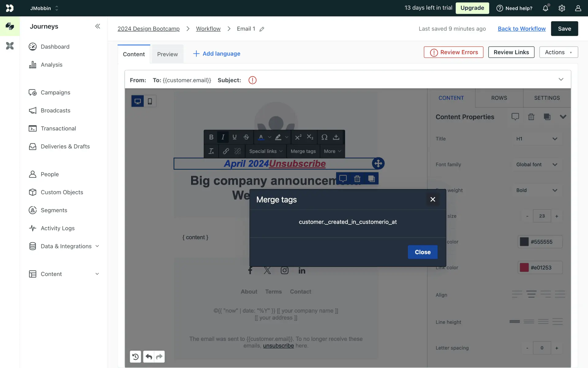Open the ROWS tab
588x368 pixels.
[499, 98]
